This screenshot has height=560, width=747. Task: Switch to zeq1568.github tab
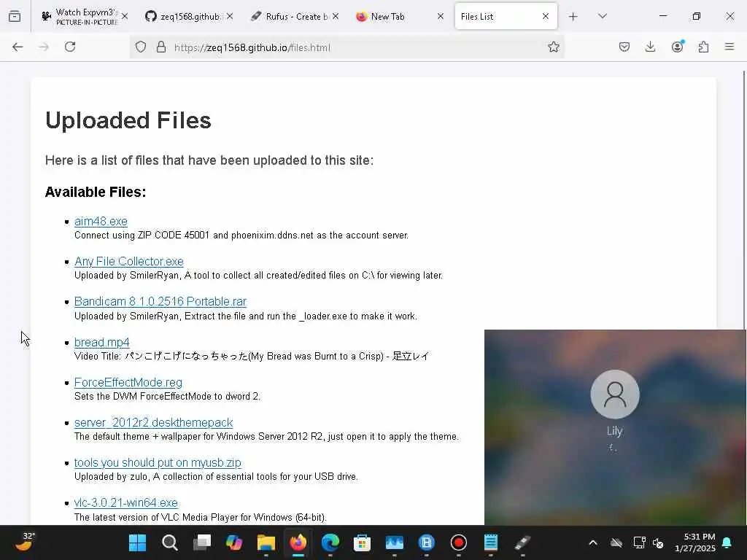(x=189, y=17)
